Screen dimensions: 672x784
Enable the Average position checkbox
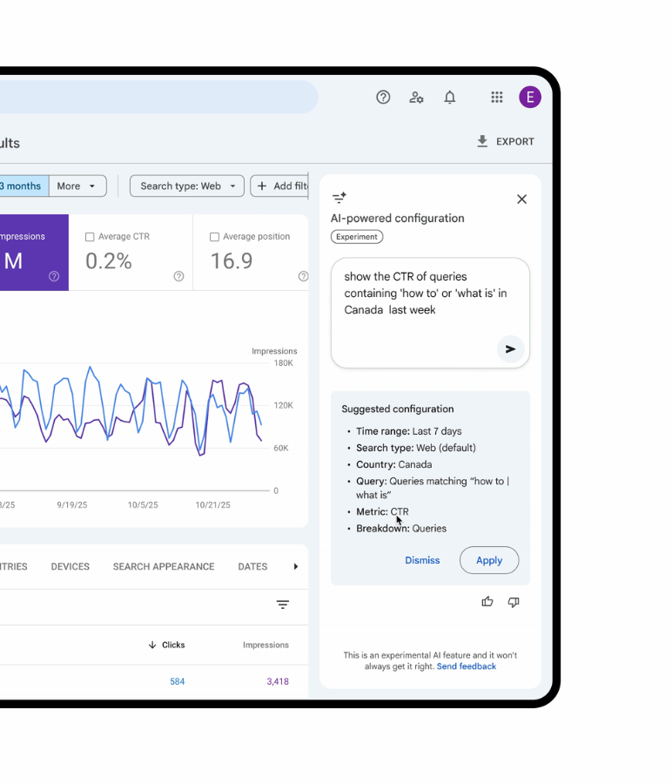pos(214,237)
